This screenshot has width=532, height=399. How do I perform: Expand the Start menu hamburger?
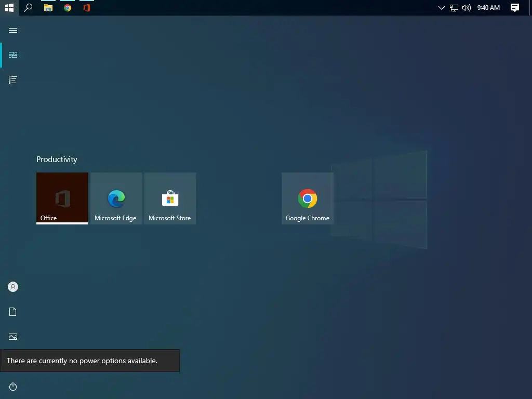13,30
